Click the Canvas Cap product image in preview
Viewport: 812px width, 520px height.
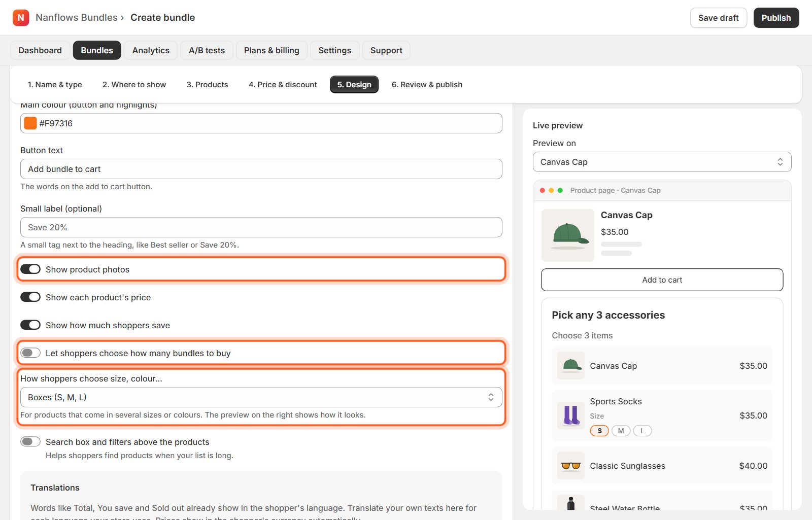pyautogui.click(x=567, y=235)
